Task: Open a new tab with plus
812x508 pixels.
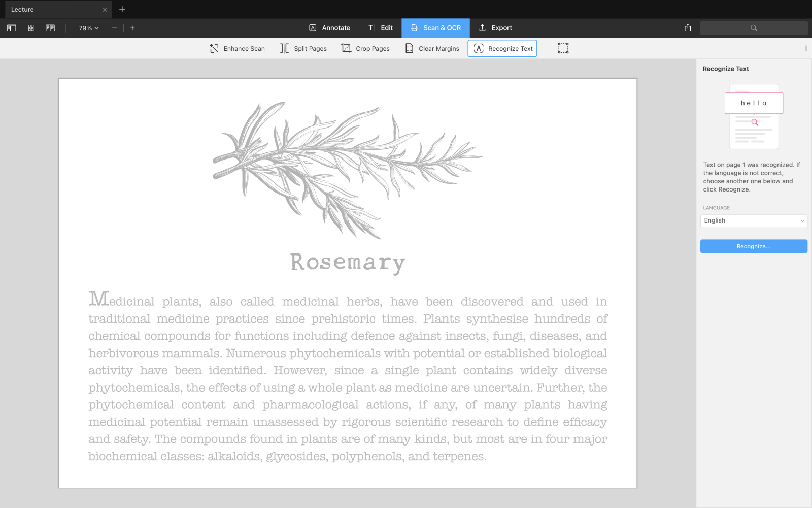Action: [122, 9]
